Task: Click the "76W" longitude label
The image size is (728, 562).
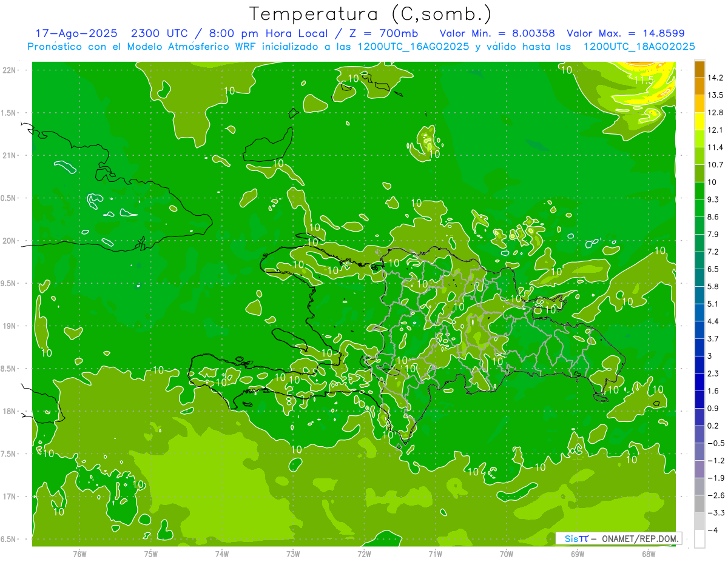Action: (x=79, y=554)
